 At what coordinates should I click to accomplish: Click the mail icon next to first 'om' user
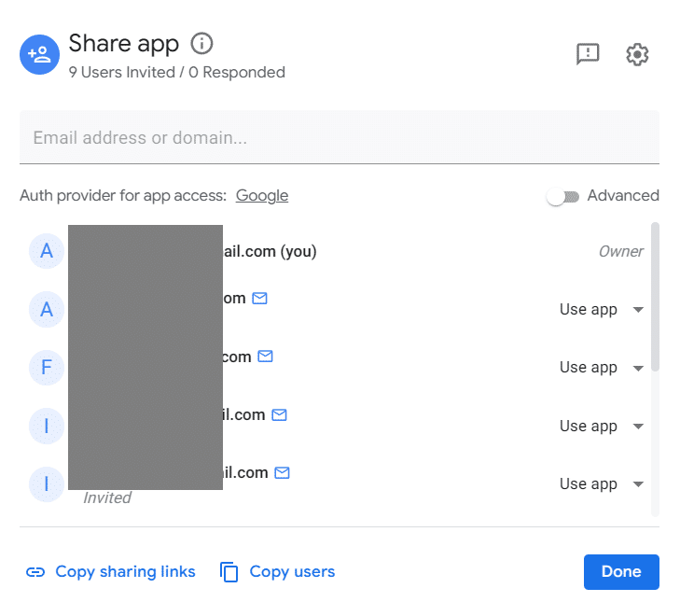[x=259, y=299]
